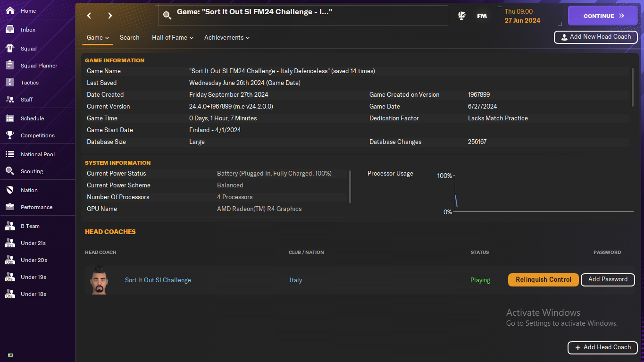Click the 'Balanced' power scheme value
The height and width of the screenshot is (362, 644).
[x=230, y=185]
